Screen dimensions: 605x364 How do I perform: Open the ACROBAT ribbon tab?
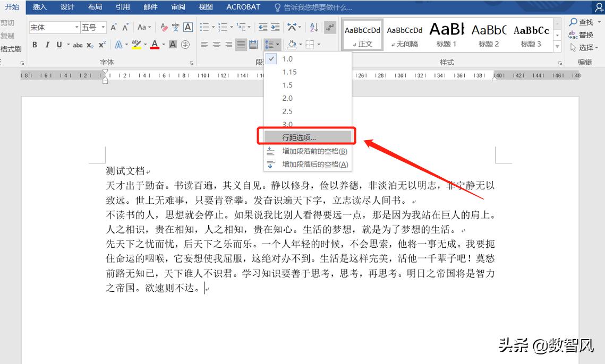(243, 7)
